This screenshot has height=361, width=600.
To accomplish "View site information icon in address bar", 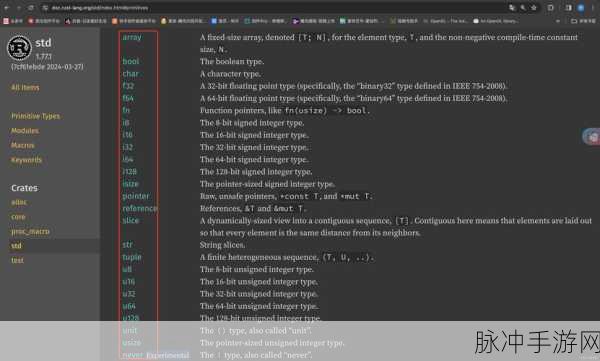I will (45, 8).
